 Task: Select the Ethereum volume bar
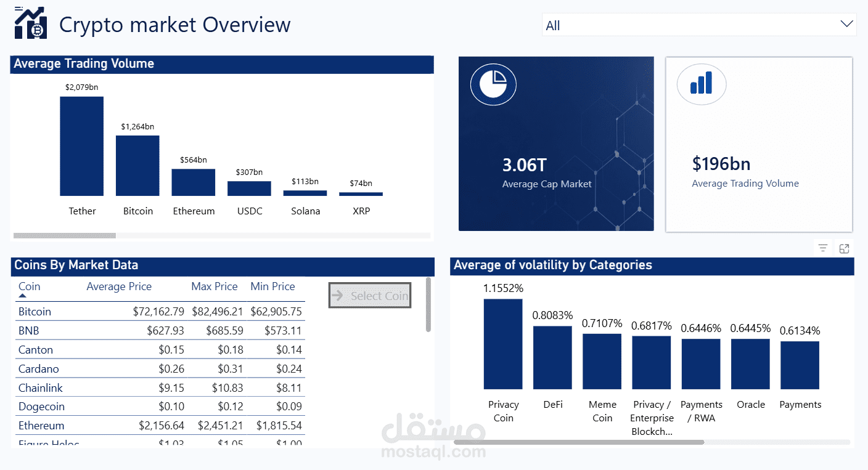tap(194, 182)
